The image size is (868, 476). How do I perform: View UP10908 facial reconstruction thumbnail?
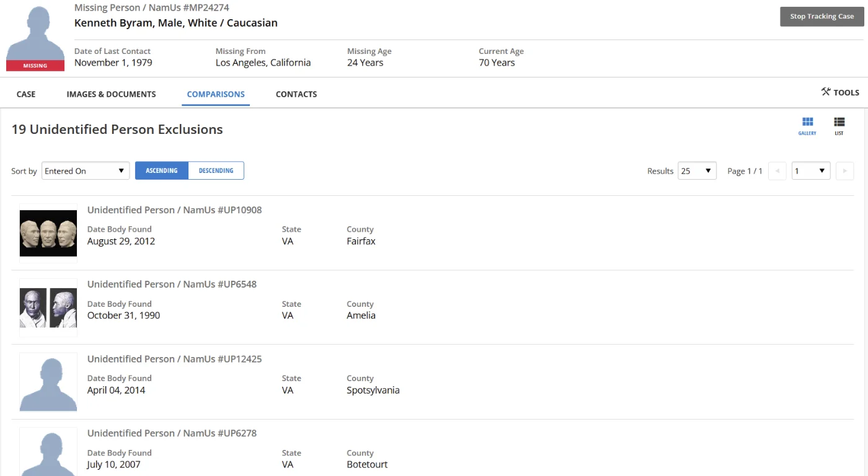(x=48, y=233)
